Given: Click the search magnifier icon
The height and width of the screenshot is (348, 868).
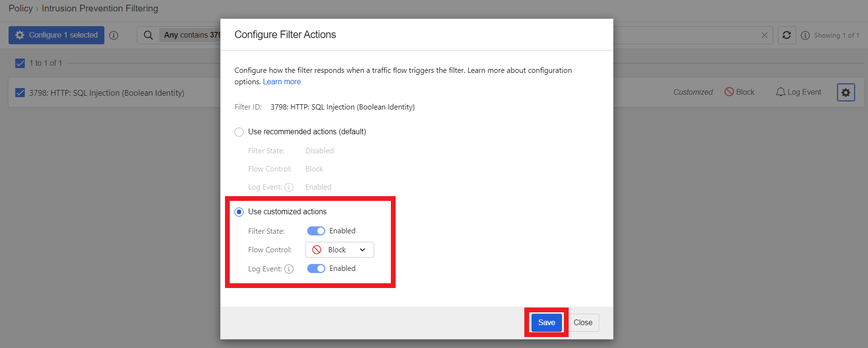Looking at the screenshot, I should click(x=148, y=35).
